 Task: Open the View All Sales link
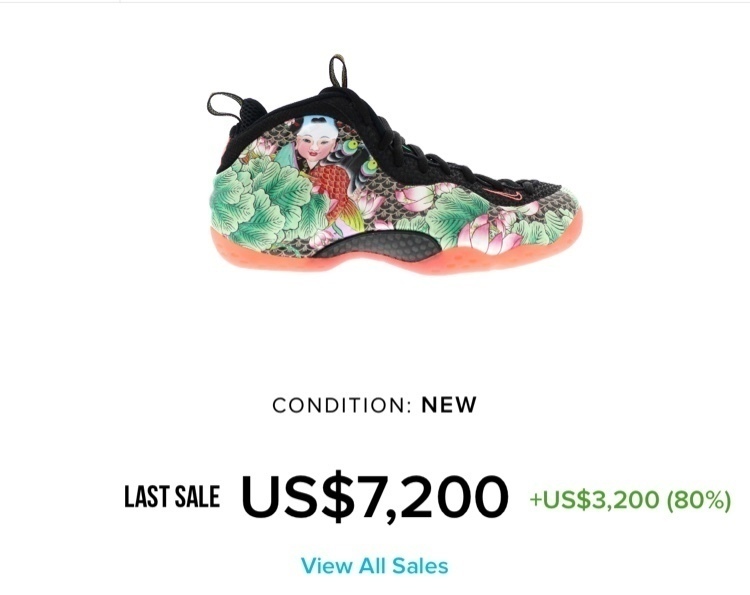(375, 565)
